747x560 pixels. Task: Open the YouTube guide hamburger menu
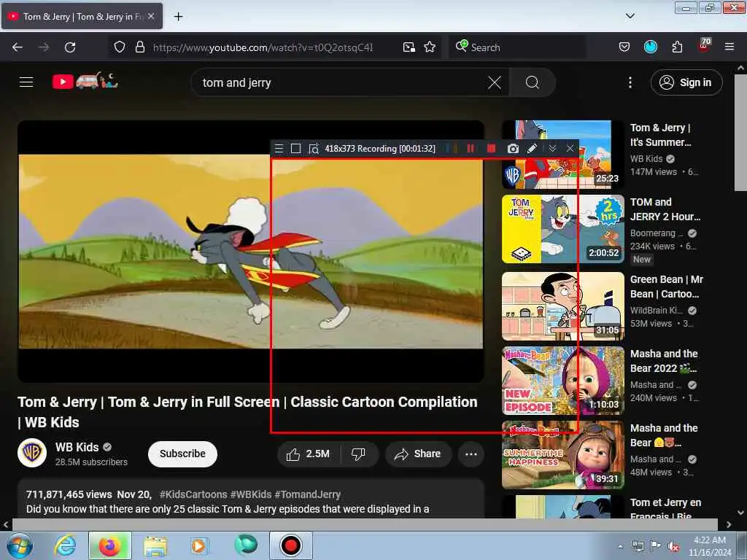[x=26, y=82]
